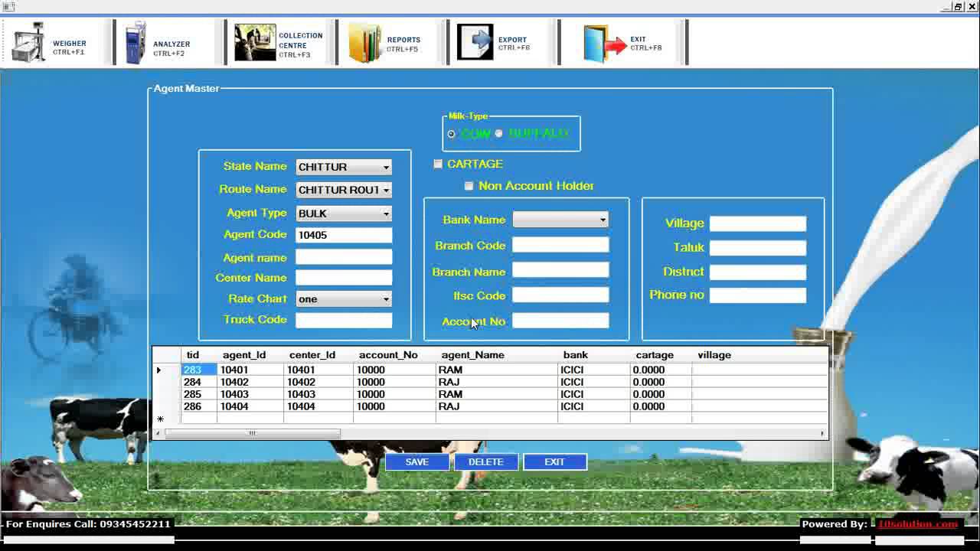Select the COW milk type radio

coord(451,134)
